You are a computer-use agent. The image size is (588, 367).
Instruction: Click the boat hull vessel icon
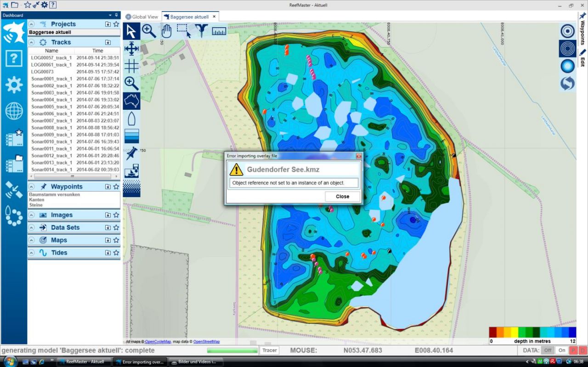pos(131,119)
